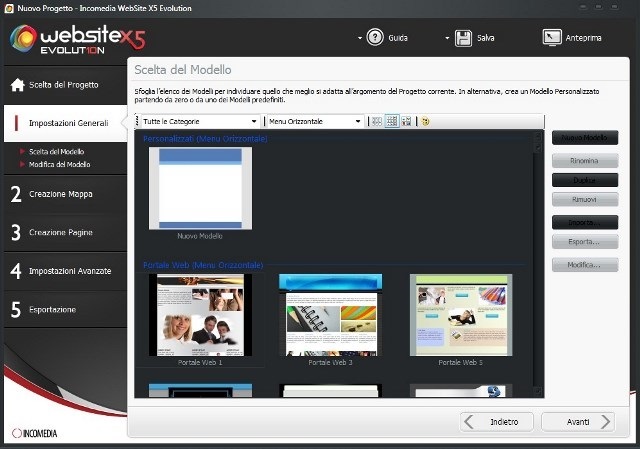Image resolution: width=640 pixels, height=449 pixels.
Task: Select the Portale Web 5 template
Action: [461, 315]
